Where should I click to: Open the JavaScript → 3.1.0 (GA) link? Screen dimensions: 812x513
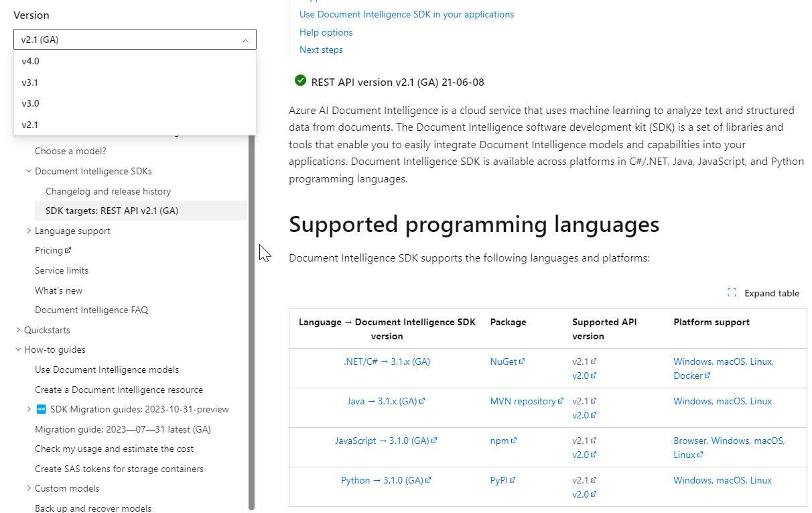[386, 441]
